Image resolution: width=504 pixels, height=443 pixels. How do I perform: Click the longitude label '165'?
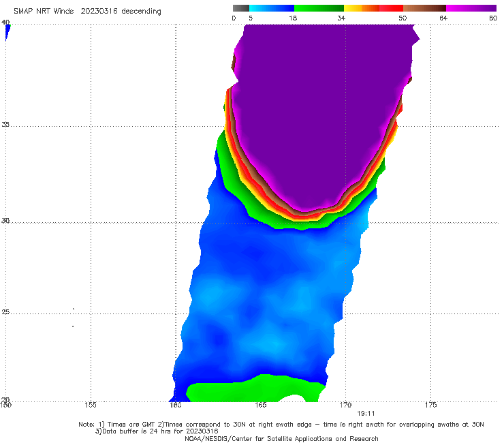coord(261,405)
